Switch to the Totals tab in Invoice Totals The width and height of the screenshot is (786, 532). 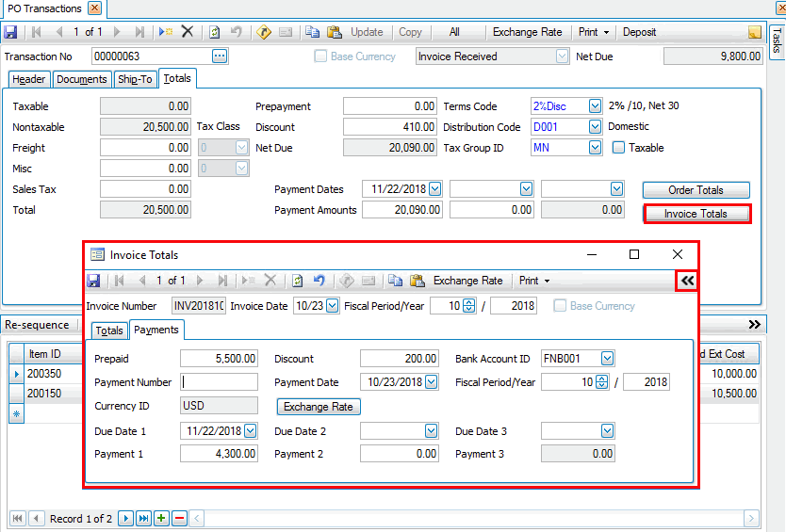pos(109,330)
